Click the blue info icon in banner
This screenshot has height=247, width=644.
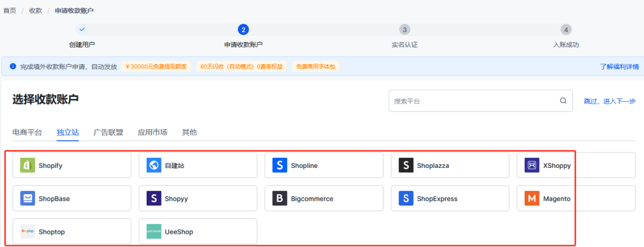tap(13, 66)
